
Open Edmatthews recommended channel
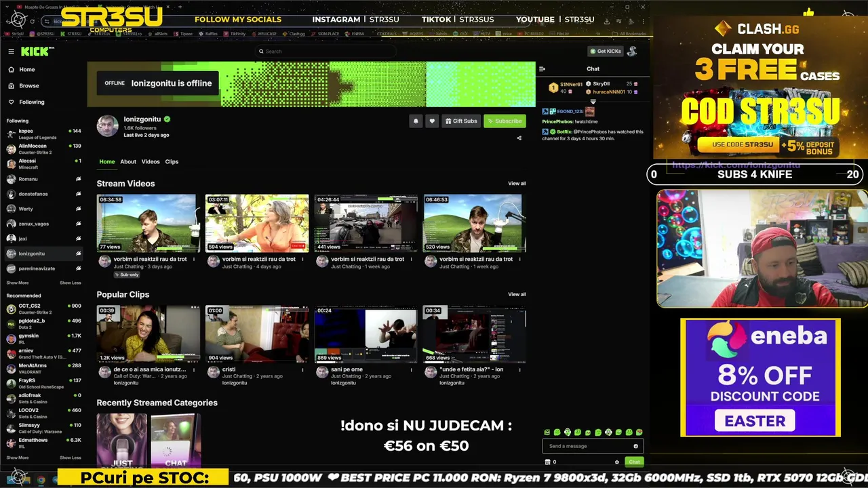pos(43,443)
